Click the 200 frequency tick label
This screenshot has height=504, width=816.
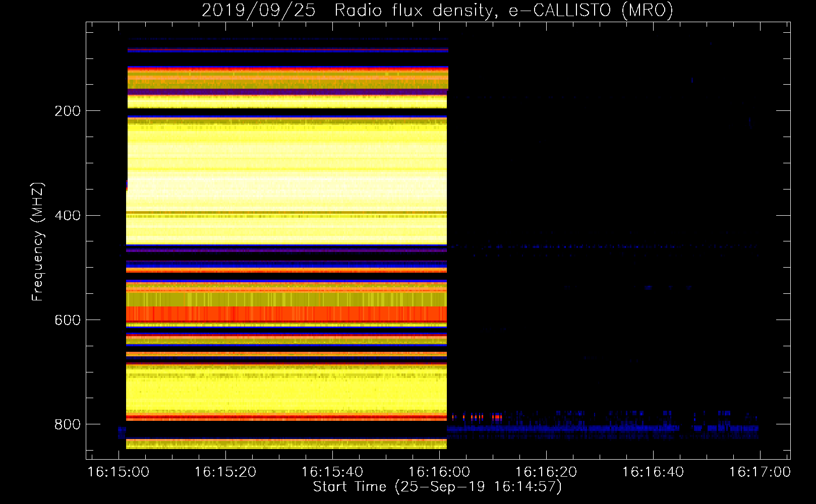[x=68, y=111]
